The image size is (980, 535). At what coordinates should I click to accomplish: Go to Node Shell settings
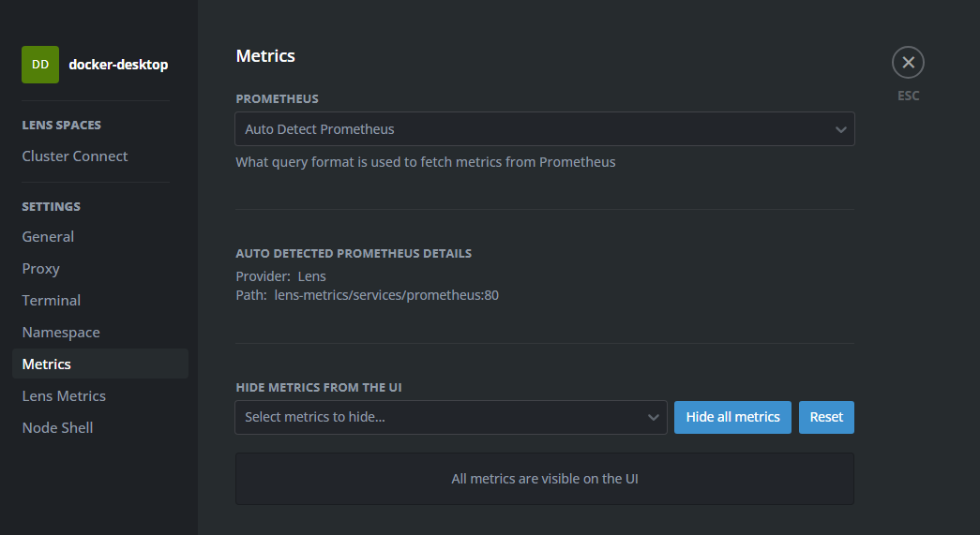[57, 427]
